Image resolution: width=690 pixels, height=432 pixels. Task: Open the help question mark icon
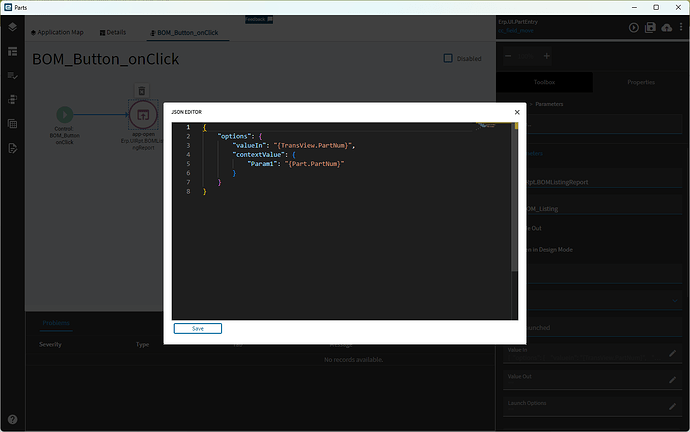click(x=13, y=419)
